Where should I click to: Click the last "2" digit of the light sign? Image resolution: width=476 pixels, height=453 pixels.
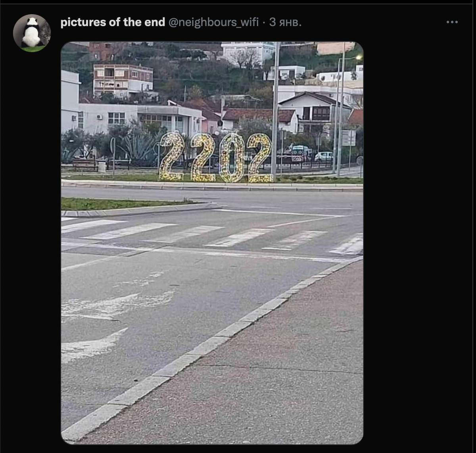click(x=260, y=158)
